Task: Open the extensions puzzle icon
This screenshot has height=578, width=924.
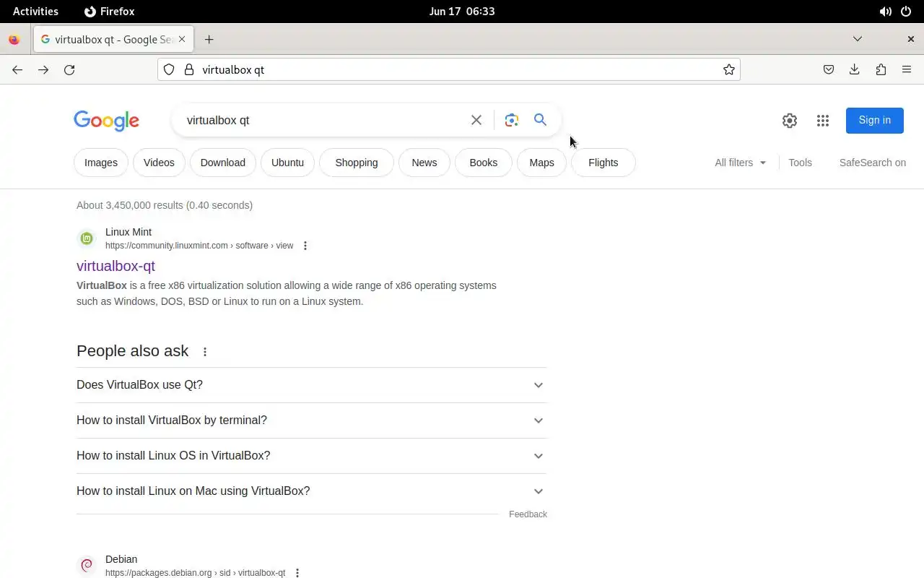Action: [881, 69]
